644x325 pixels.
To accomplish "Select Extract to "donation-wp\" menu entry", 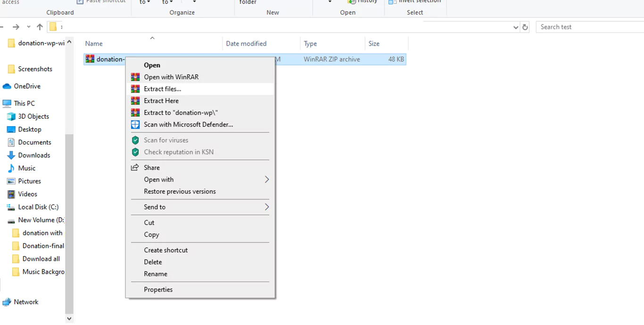I will click(x=181, y=113).
